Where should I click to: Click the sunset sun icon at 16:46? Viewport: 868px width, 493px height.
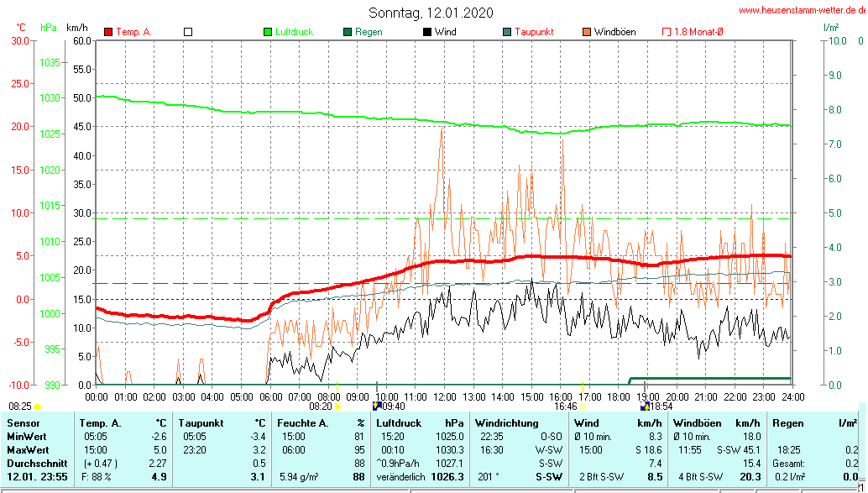(583, 406)
